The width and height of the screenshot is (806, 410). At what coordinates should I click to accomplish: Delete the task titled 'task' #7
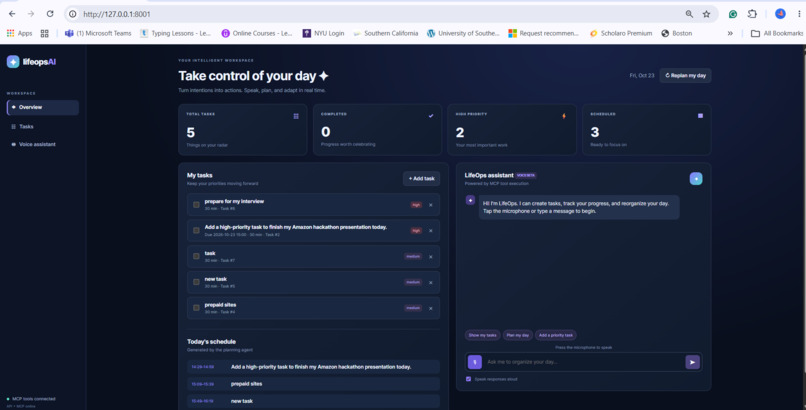[x=431, y=257]
